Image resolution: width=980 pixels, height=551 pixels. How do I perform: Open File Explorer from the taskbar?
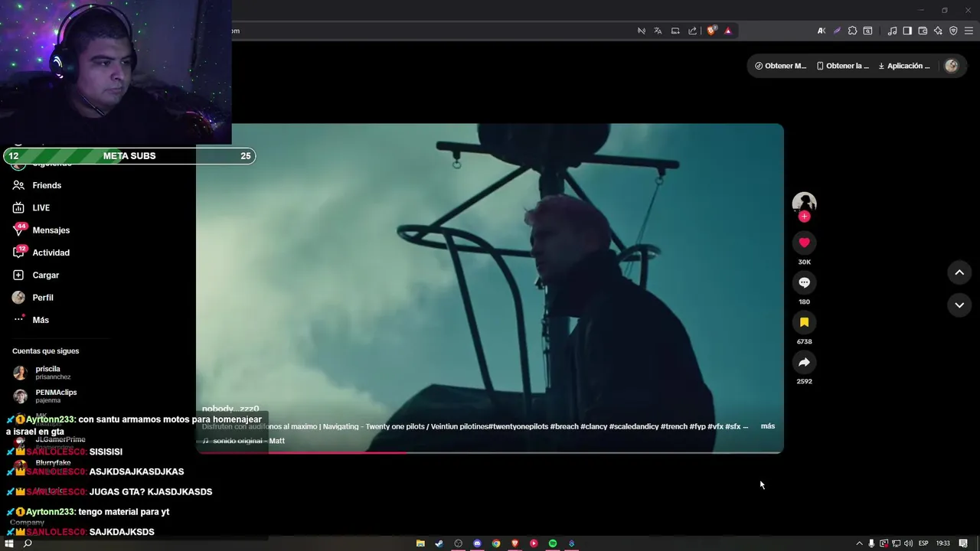pos(420,543)
